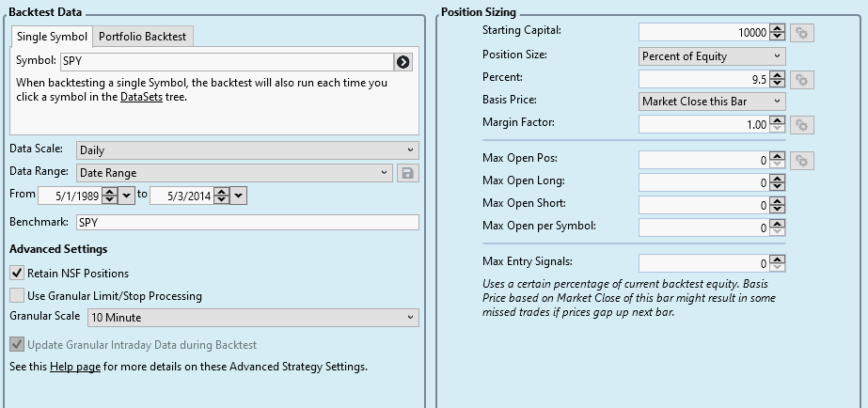Image resolution: width=868 pixels, height=408 pixels.
Task: Toggle the Retain NSF Positions checkbox
Action: [17, 273]
